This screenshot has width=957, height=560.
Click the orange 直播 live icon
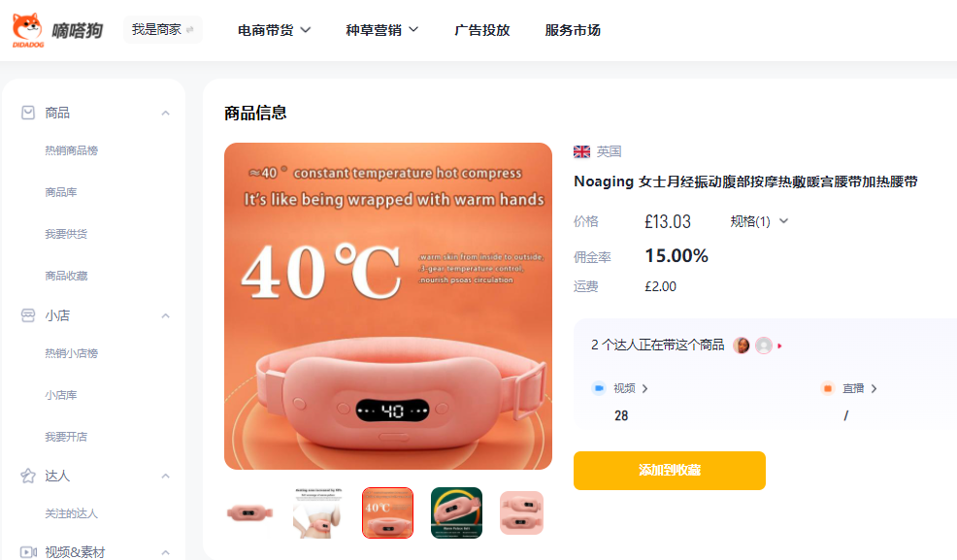[828, 388]
